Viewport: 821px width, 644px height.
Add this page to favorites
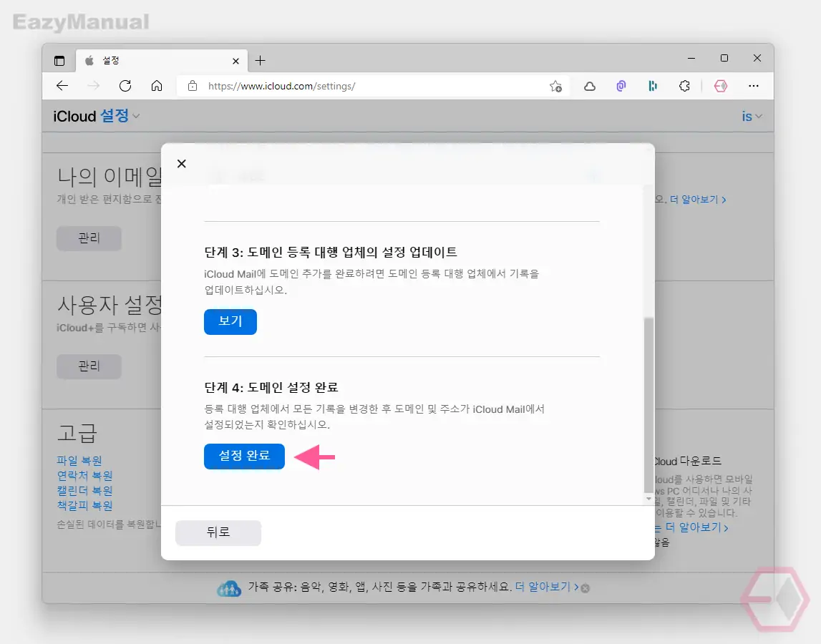point(555,86)
